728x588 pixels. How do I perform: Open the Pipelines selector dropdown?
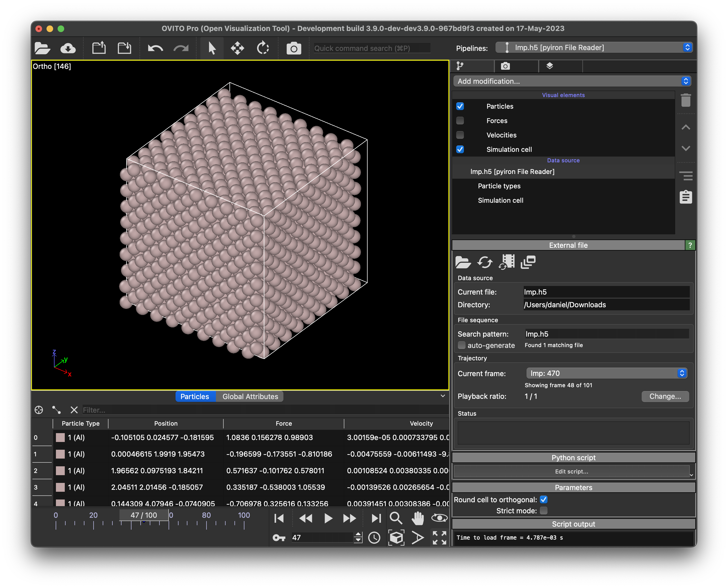pyautogui.click(x=593, y=47)
